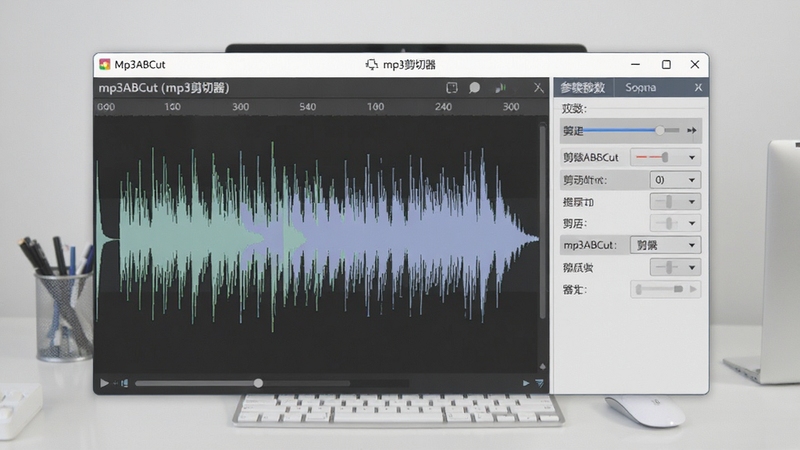Click the waveform vertical scrollbar
Viewport: 800px width, 450px height.
coord(542,222)
